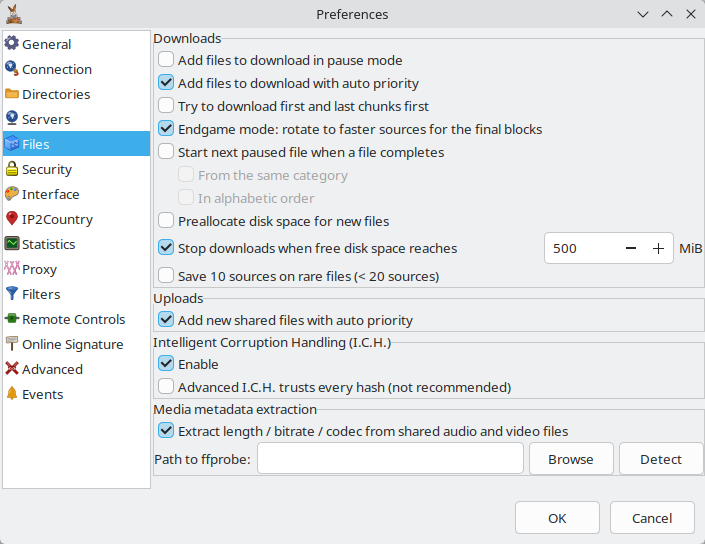
Task: Click the General gear icon in sidebar
Action: point(12,44)
